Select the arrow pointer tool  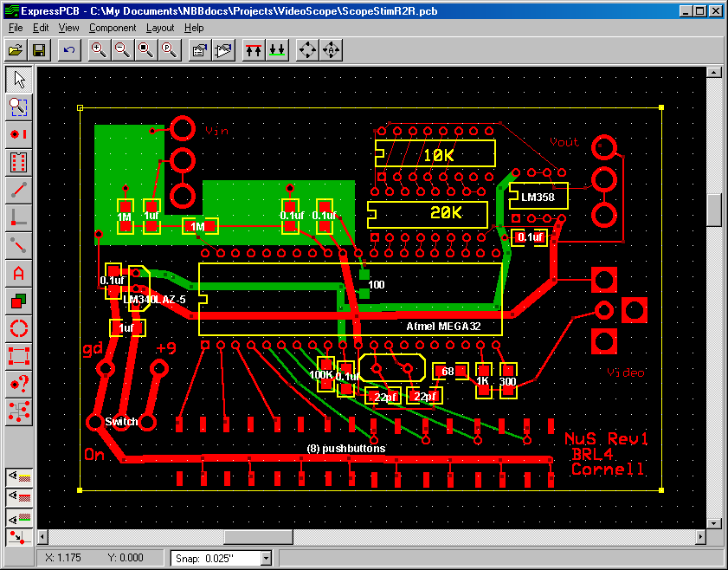click(18, 80)
